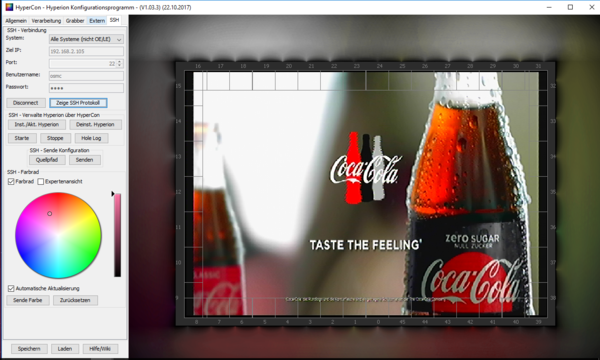Enable the Expertenansicht checkbox
The width and height of the screenshot is (600, 360).
(41, 182)
